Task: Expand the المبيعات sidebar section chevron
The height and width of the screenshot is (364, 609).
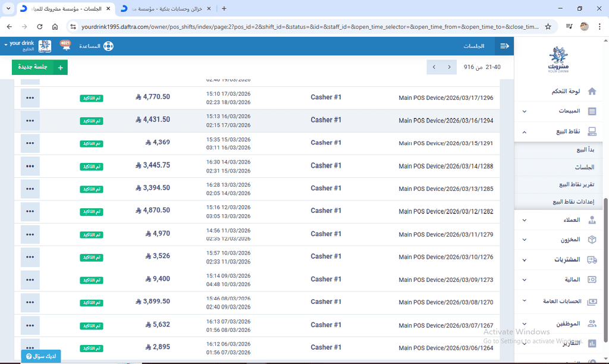Action: pos(524,111)
